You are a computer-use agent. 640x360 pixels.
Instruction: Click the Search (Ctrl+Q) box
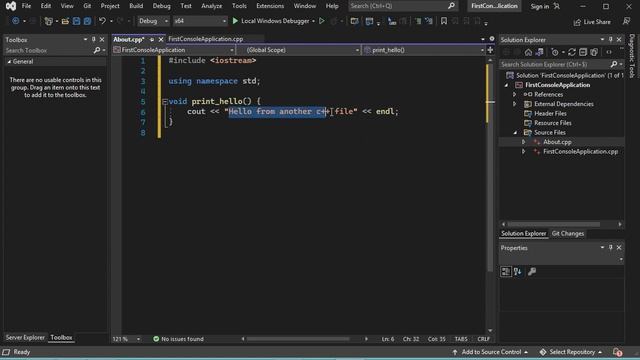click(x=402, y=6)
